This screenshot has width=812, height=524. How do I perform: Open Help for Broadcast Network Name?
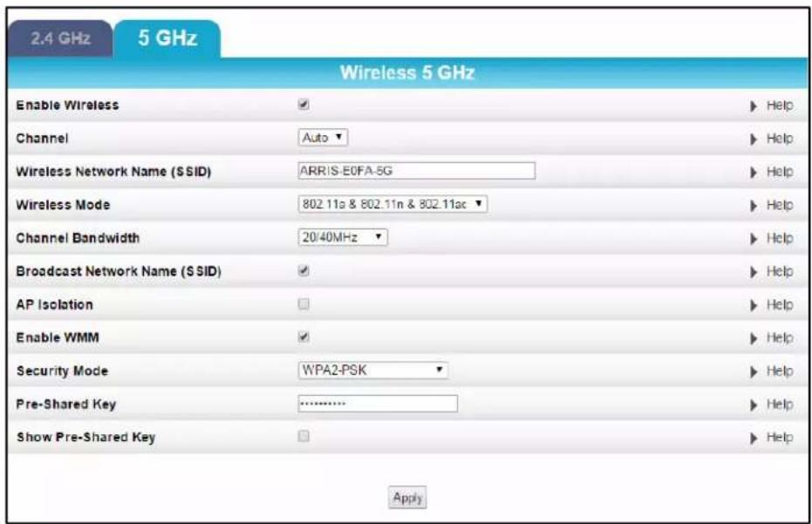coord(772,271)
